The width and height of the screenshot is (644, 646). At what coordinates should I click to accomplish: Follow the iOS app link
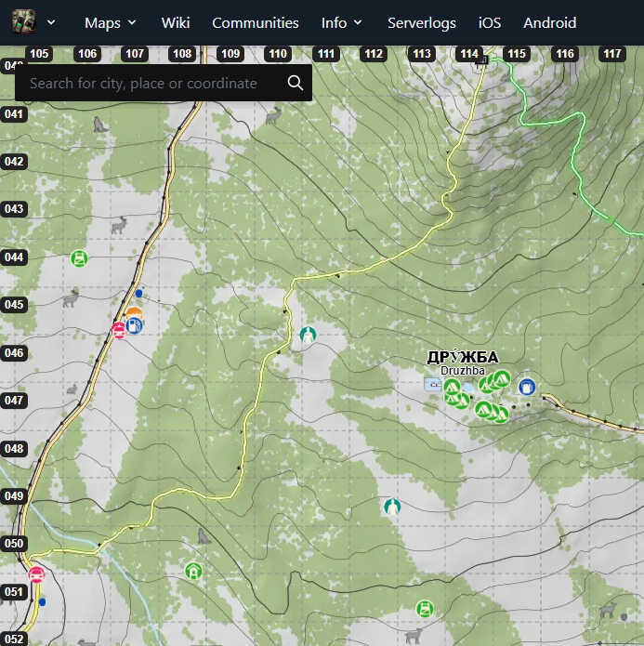coord(490,23)
